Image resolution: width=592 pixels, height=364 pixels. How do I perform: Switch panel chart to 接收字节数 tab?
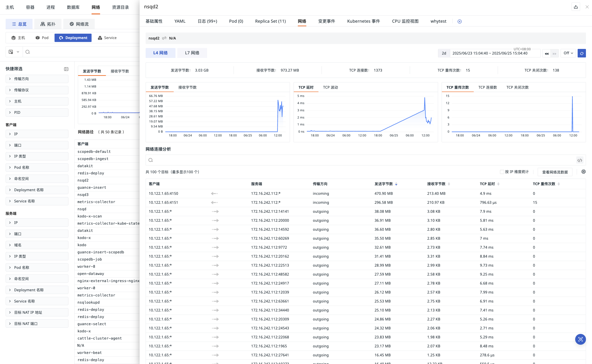coord(187,87)
